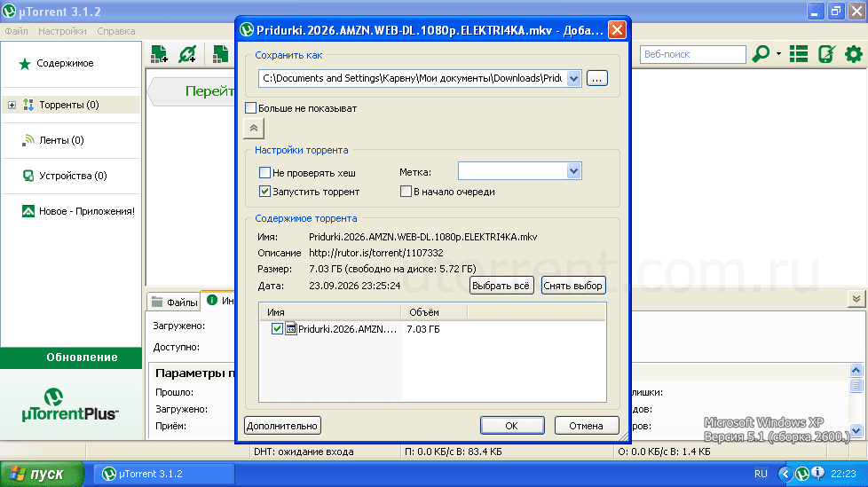Open the save path dropdown arrow
The image size is (868, 487).
point(573,79)
